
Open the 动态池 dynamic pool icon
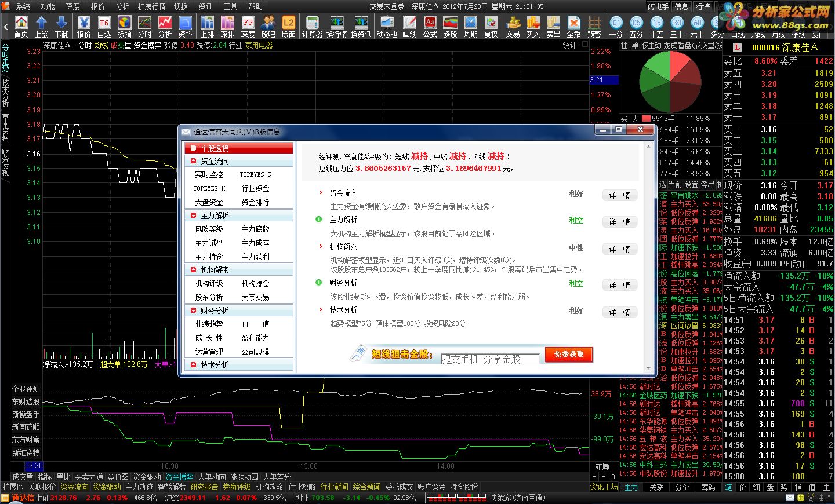click(387, 26)
